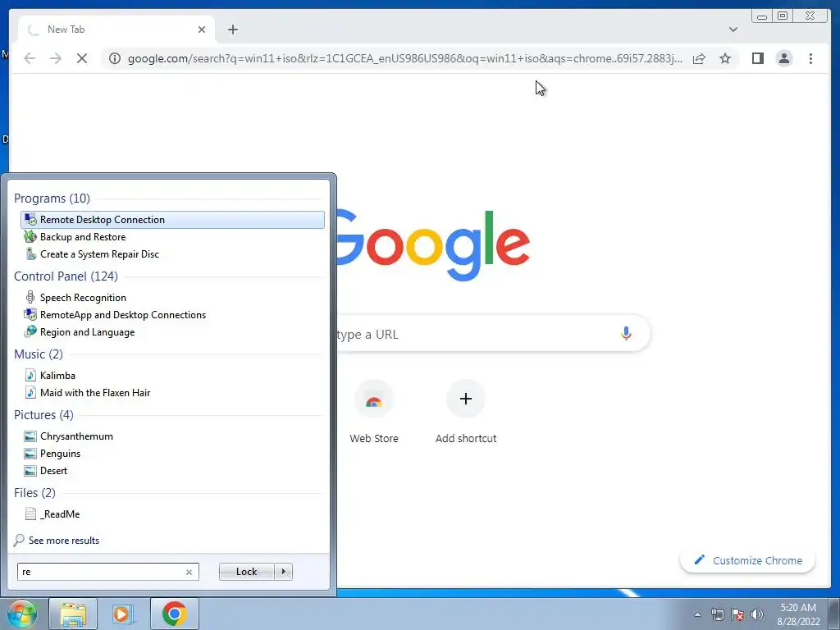Image resolution: width=840 pixels, height=630 pixels.
Task: Open RemoteApp and Desktop Connections
Action: tap(172, 314)
